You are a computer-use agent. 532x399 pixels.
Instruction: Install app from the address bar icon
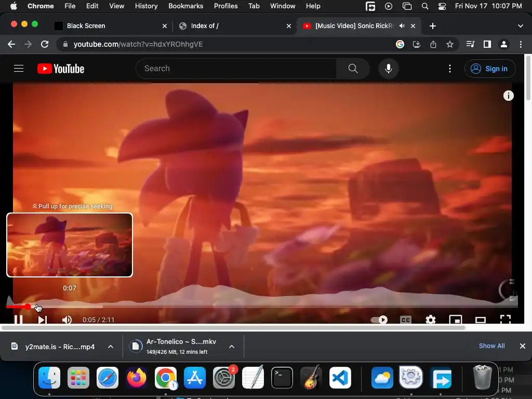(416, 44)
